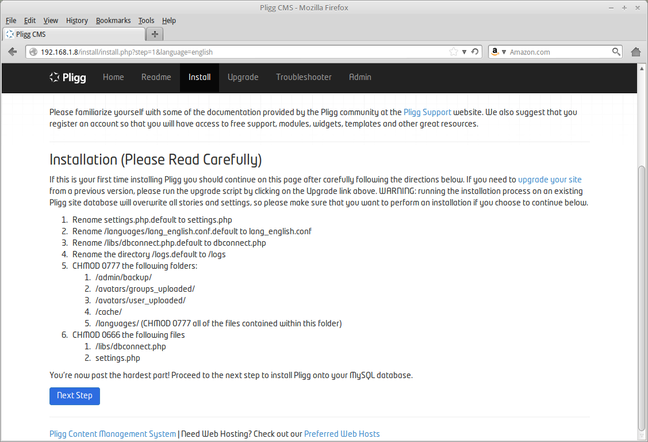Click the /avatars/user_uploaded/ folder entry
This screenshot has width=648, height=442.
point(141,301)
